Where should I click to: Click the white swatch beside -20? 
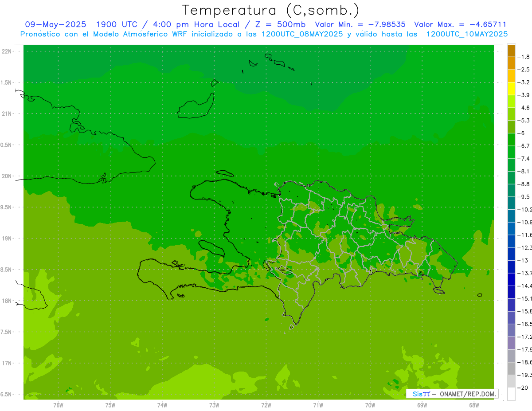(x=511, y=394)
